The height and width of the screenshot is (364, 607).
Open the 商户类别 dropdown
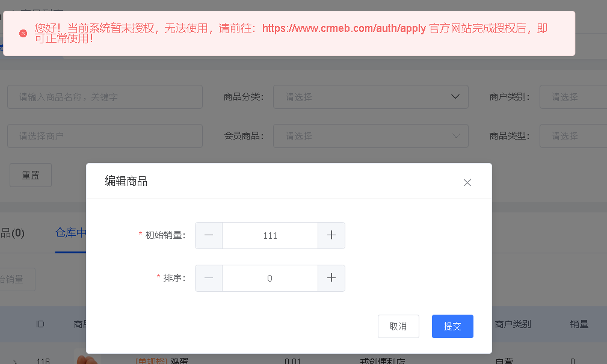[x=573, y=97]
